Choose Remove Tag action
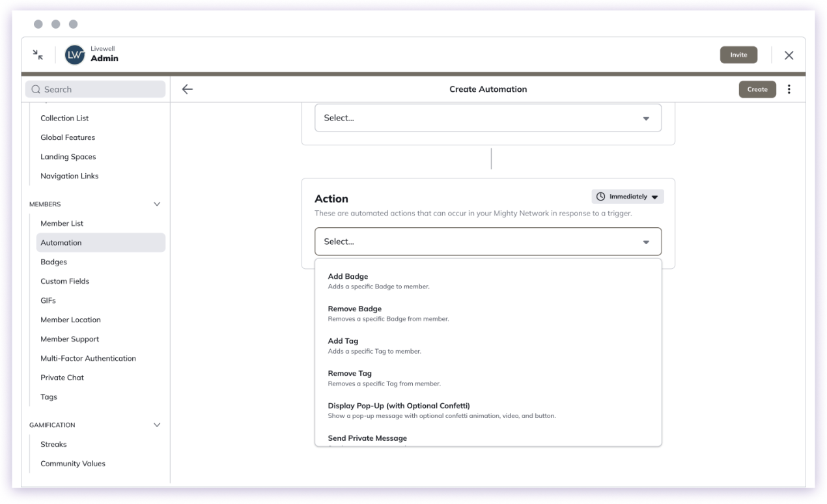The height and width of the screenshot is (504, 827). pos(488,378)
